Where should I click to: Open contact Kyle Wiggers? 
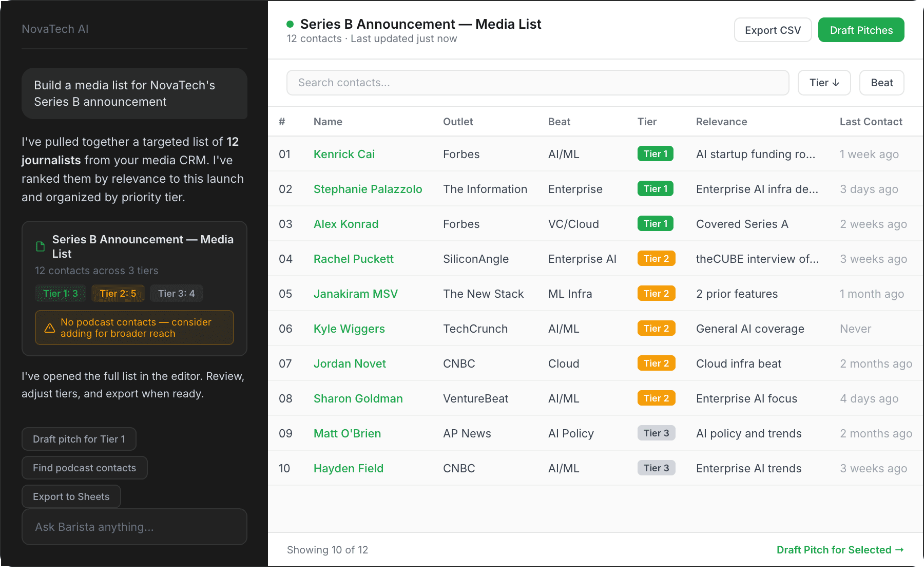tap(349, 329)
